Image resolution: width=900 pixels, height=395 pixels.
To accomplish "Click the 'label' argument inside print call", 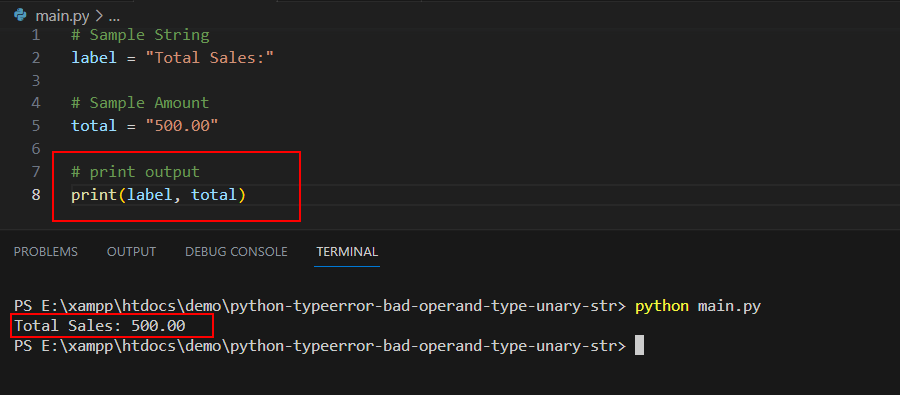I will point(149,195).
